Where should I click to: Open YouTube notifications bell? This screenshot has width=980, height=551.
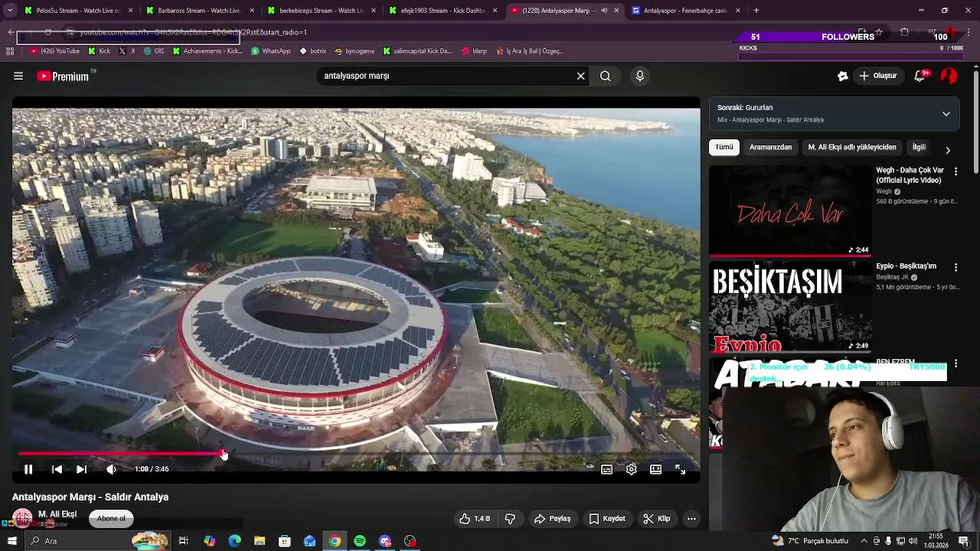pyautogui.click(x=921, y=76)
